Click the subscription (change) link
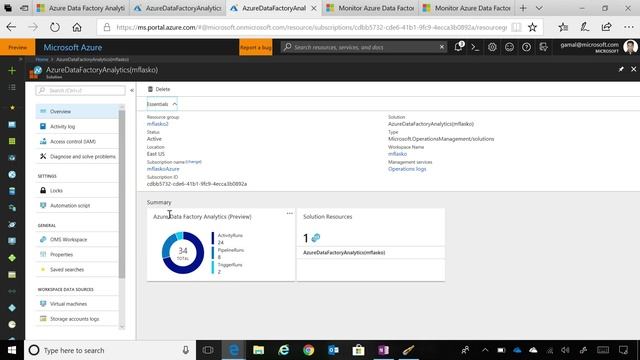 point(193,162)
